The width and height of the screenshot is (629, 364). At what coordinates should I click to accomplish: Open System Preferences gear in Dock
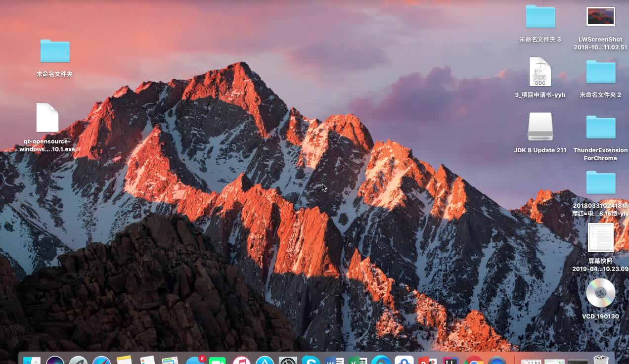(x=288, y=361)
